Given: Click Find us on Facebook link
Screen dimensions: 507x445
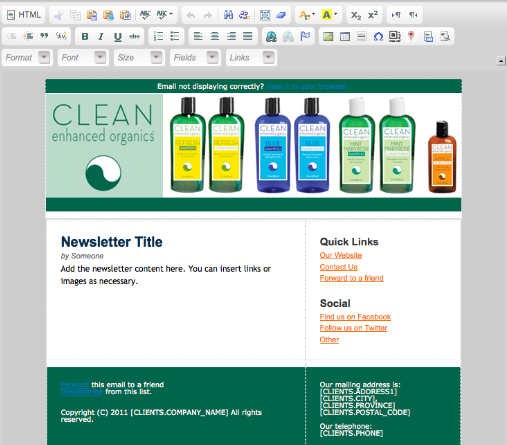Looking at the screenshot, I should pyautogui.click(x=355, y=317).
